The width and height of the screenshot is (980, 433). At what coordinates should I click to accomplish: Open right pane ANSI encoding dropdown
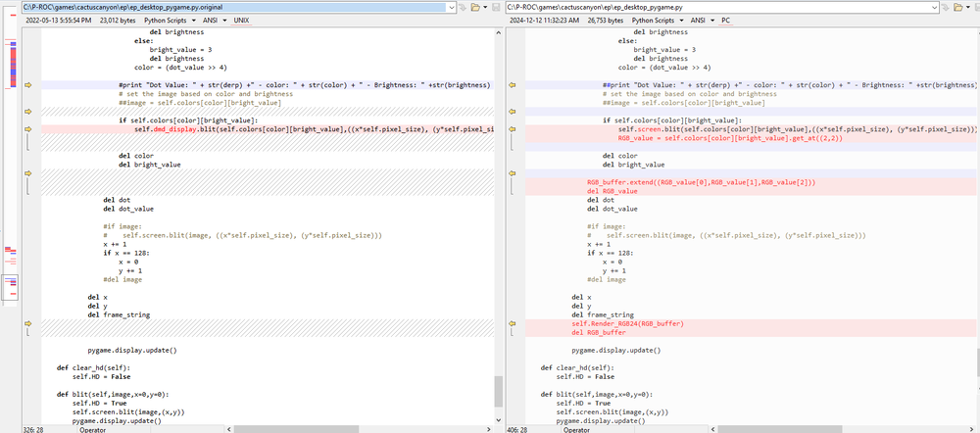[x=702, y=20]
